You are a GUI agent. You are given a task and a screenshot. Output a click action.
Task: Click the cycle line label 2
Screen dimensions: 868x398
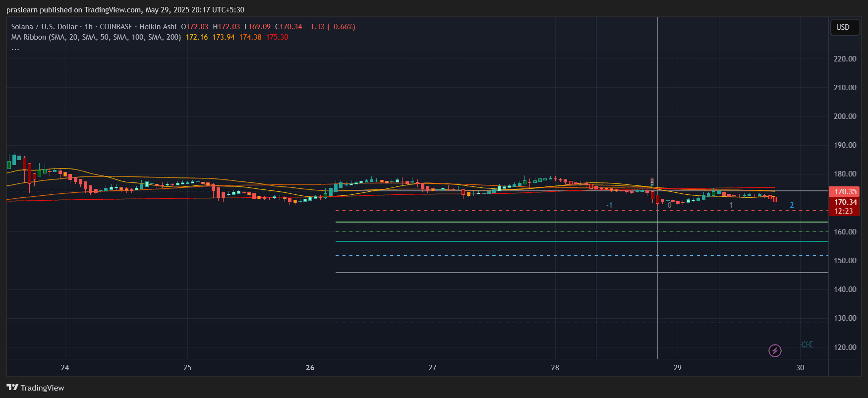click(792, 205)
